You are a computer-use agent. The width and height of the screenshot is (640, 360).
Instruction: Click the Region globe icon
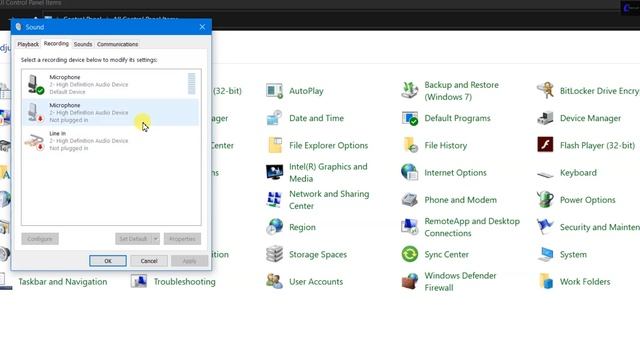point(274,227)
